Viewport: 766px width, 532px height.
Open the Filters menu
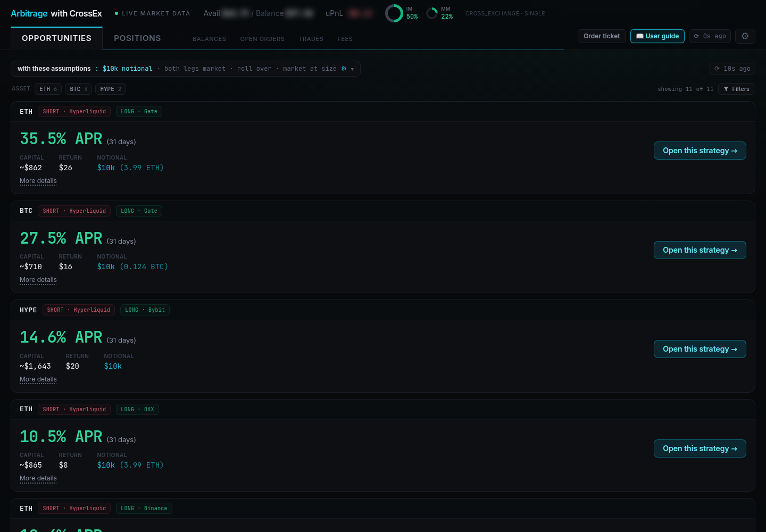point(737,89)
